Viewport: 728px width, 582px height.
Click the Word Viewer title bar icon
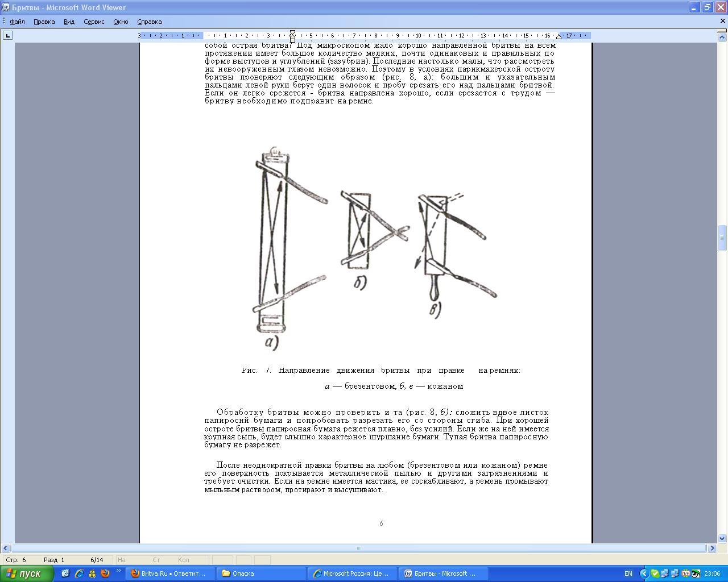(x=6, y=7)
